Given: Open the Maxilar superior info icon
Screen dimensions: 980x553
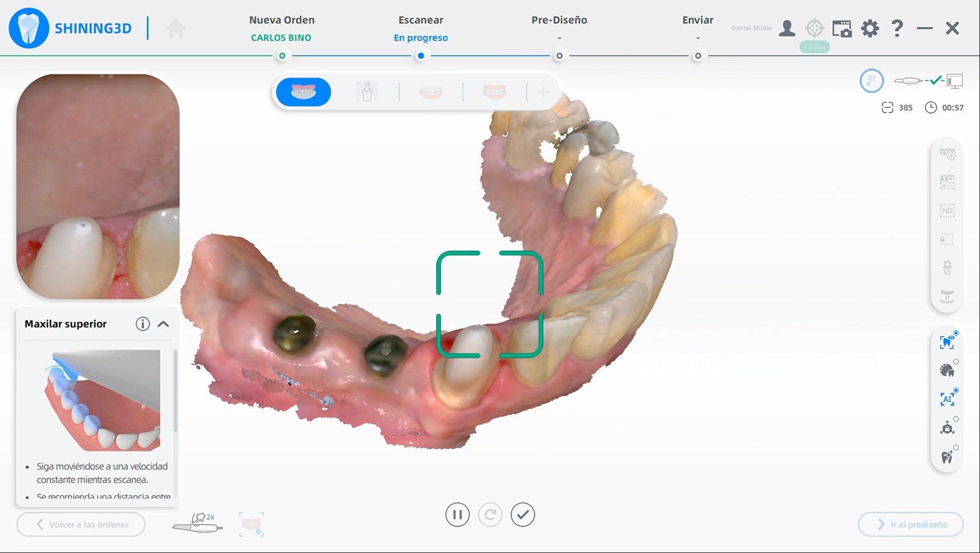Looking at the screenshot, I should point(143,324).
